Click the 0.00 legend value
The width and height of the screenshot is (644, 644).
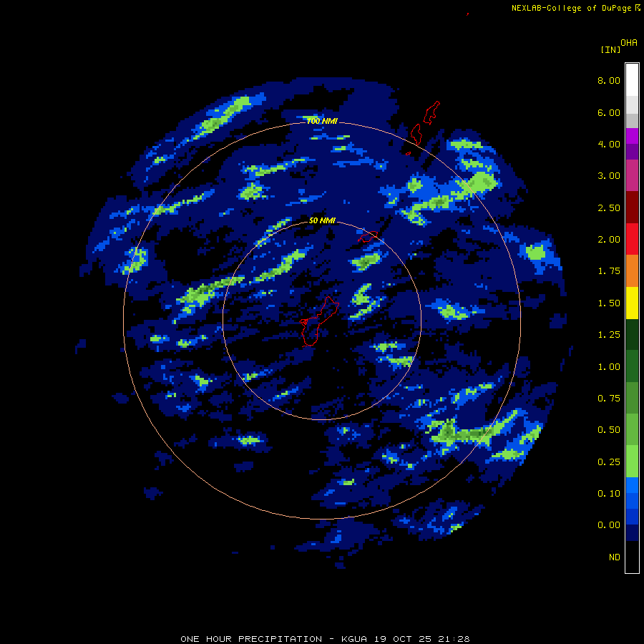609,525
